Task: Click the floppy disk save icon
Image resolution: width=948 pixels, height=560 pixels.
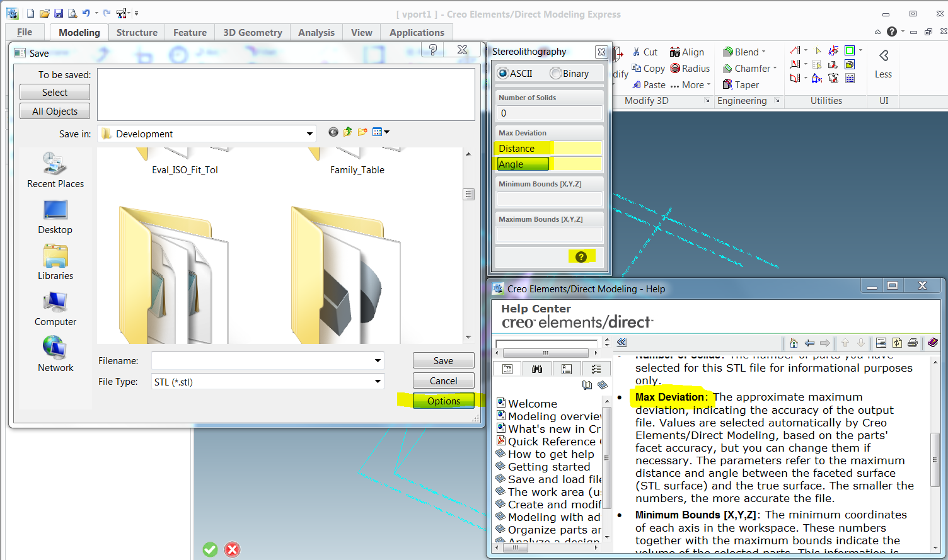Action: tap(58, 13)
